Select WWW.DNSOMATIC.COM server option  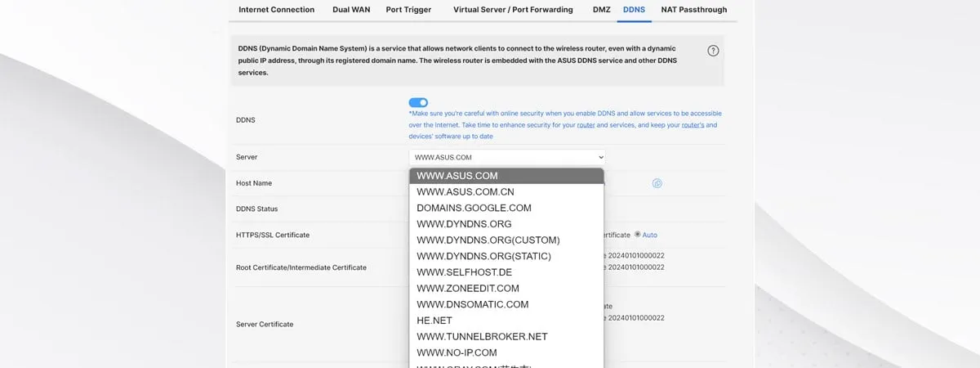point(472,304)
